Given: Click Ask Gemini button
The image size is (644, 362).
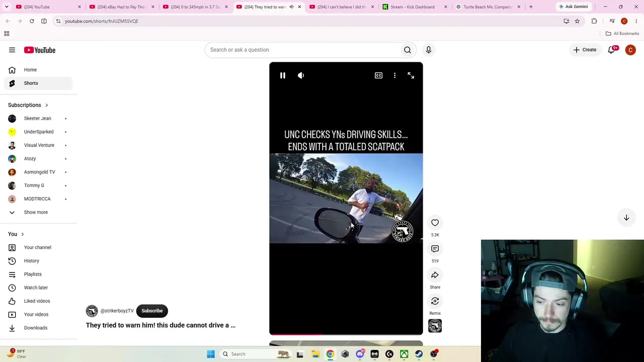Looking at the screenshot, I should point(573,7).
